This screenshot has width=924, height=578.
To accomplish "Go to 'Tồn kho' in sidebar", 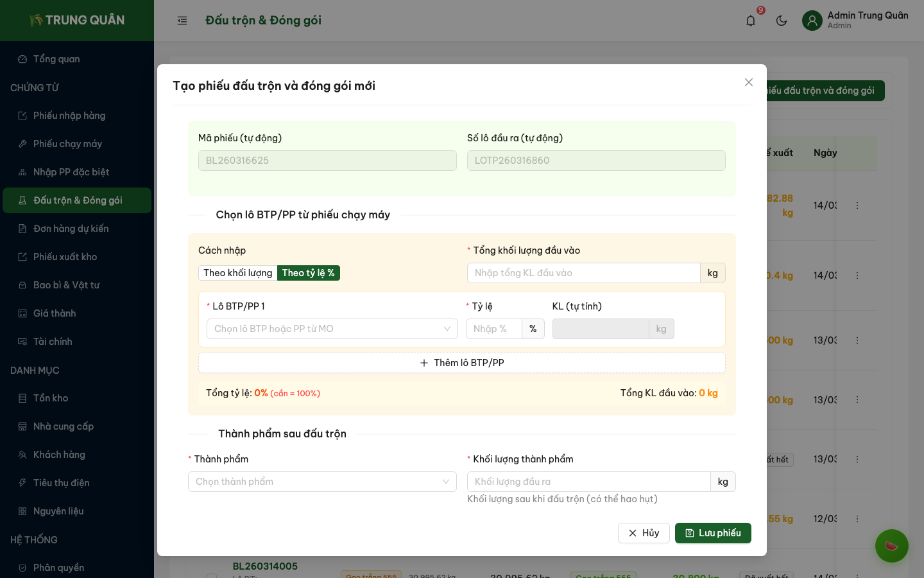I will [51, 398].
